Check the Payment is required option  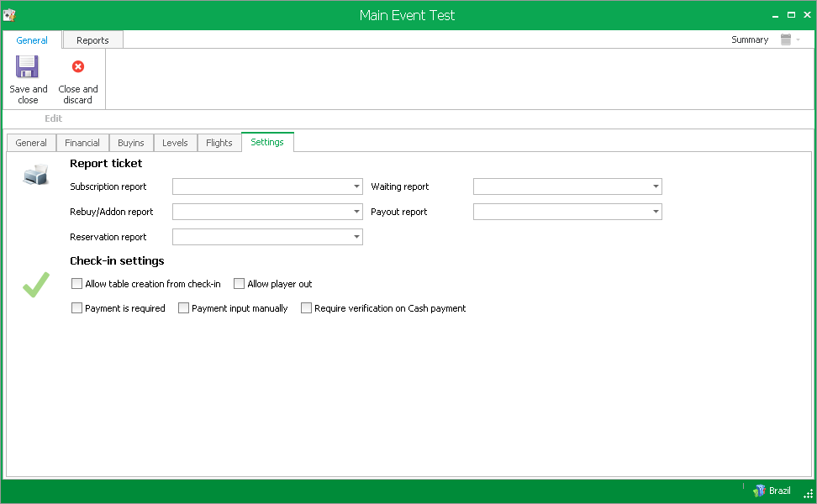pyautogui.click(x=76, y=308)
